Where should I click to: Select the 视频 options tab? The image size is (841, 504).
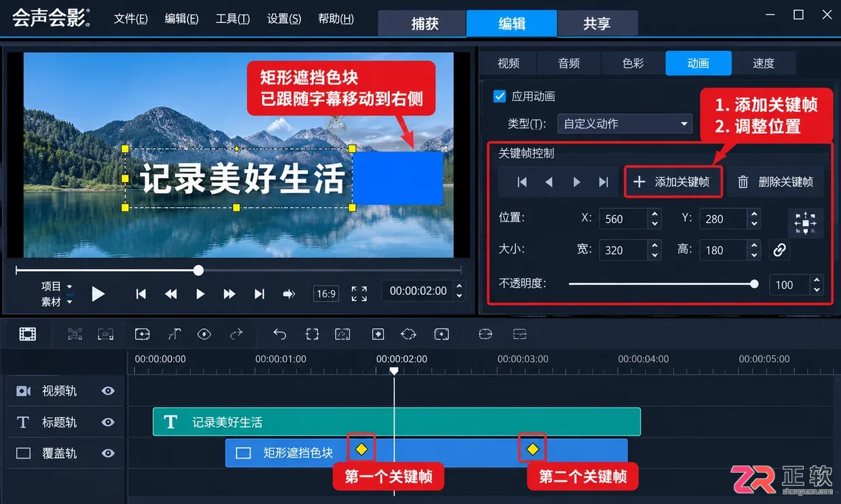coord(508,63)
